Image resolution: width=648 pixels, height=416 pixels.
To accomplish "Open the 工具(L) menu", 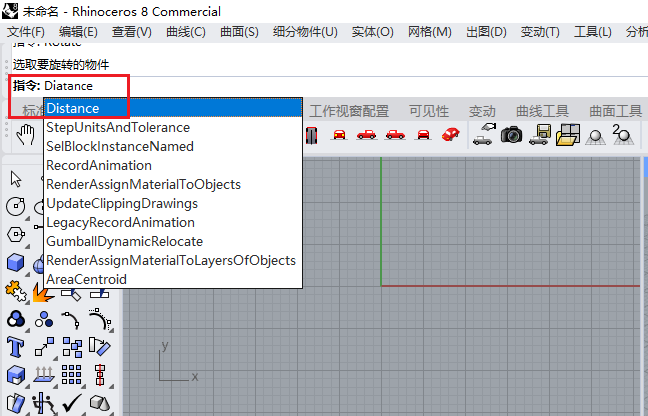I will coord(593,32).
